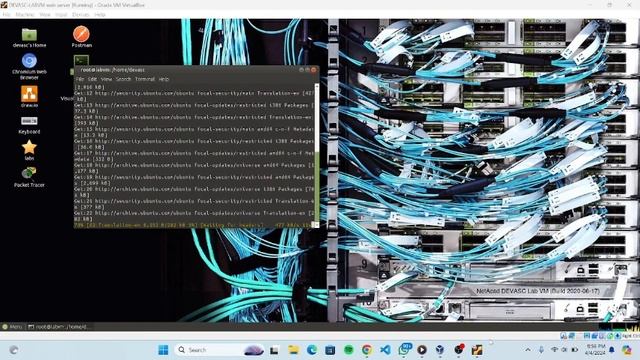Open the weather widget on the taskbar
The height and width of the screenshot is (360, 640).
[x=13, y=350]
